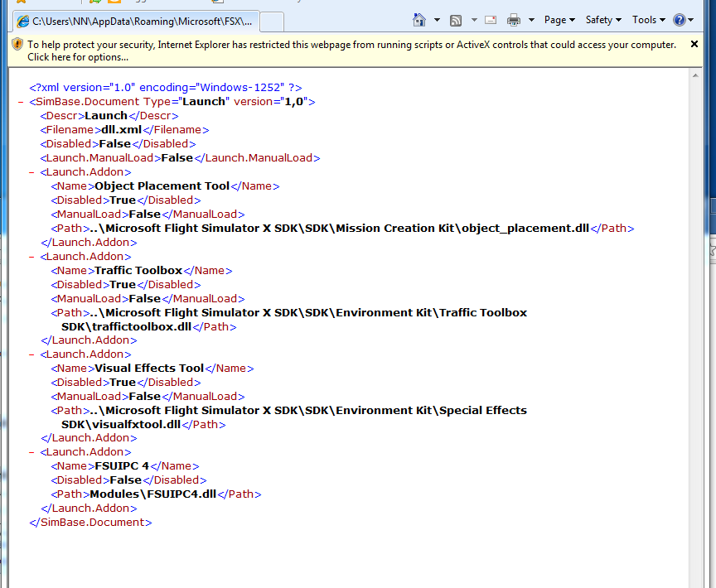Click the Path Modules\FSUIPC4.dll line
The image size is (716, 588).
(x=156, y=494)
